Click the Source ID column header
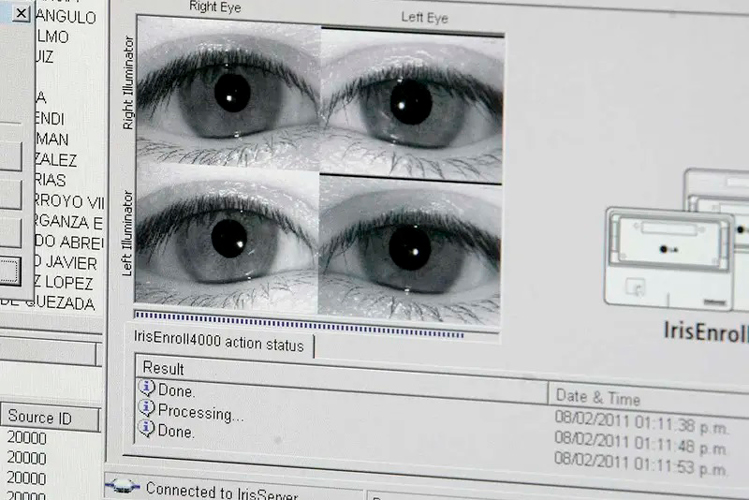The height and width of the screenshot is (500, 749). [40, 416]
